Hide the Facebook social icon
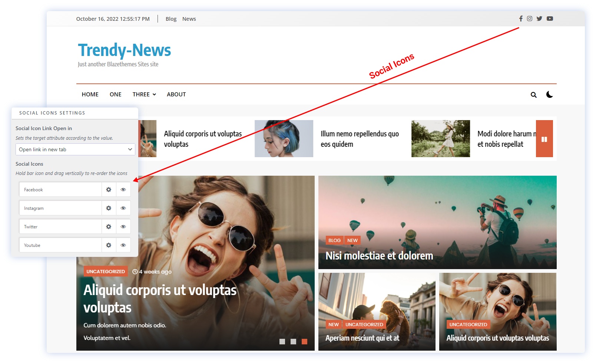Image resolution: width=596 pixels, height=364 pixels. click(123, 189)
